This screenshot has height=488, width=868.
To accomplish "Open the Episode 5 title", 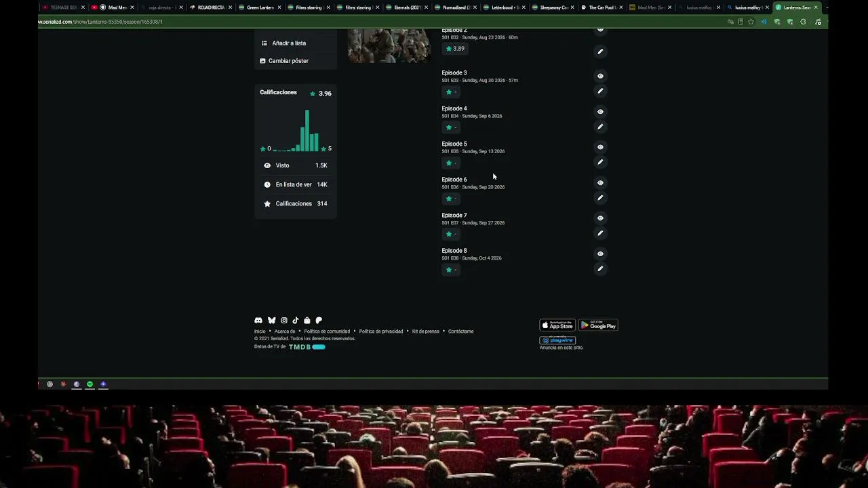I will tap(454, 144).
